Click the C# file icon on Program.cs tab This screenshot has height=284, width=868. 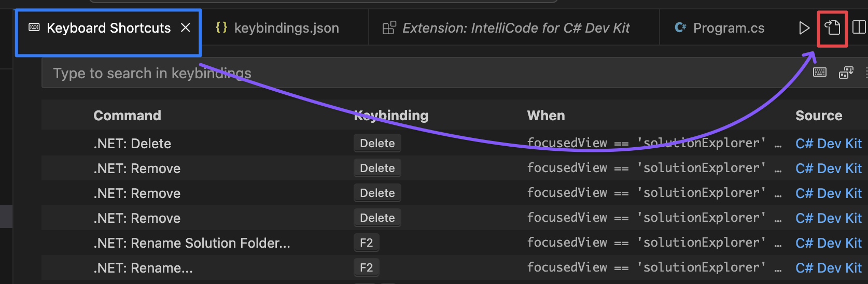click(x=680, y=27)
